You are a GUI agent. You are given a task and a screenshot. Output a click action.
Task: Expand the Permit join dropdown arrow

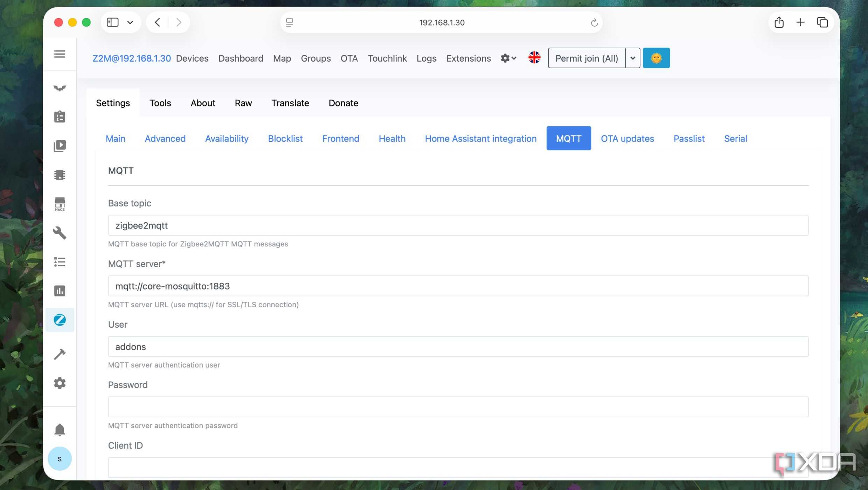point(632,58)
